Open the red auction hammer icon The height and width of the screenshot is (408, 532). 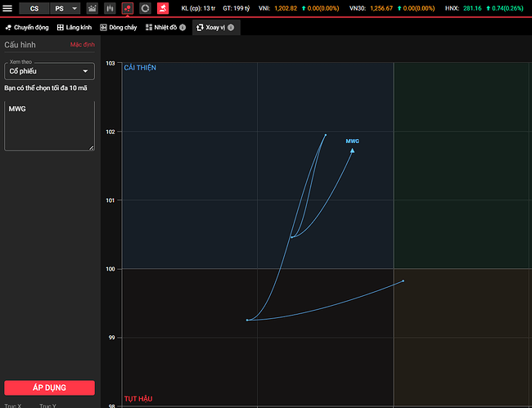tap(163, 8)
